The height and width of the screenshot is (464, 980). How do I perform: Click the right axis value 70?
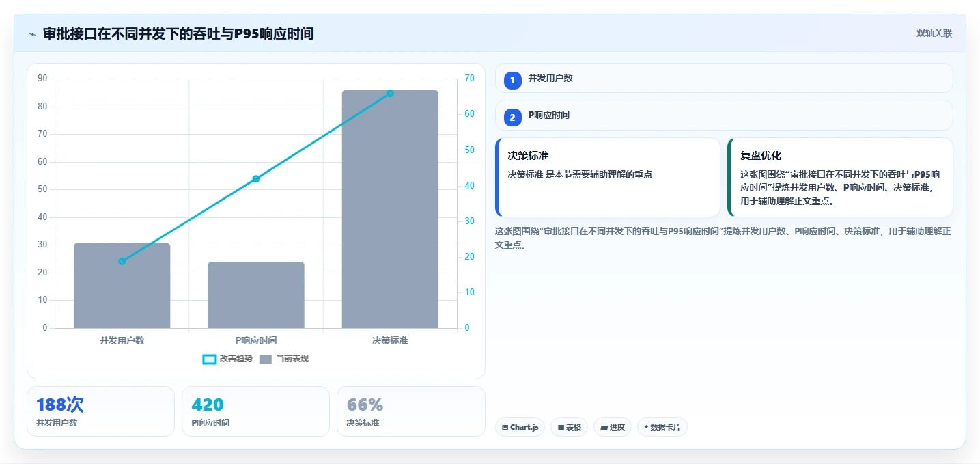click(469, 79)
